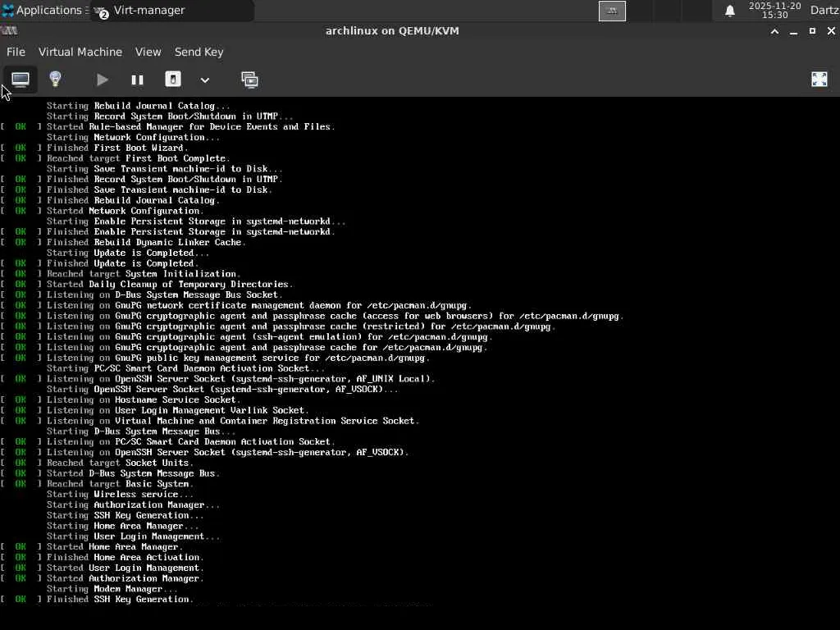The image size is (840, 630).
Task: Open window menu icon in title bar
Action: pos(9,30)
